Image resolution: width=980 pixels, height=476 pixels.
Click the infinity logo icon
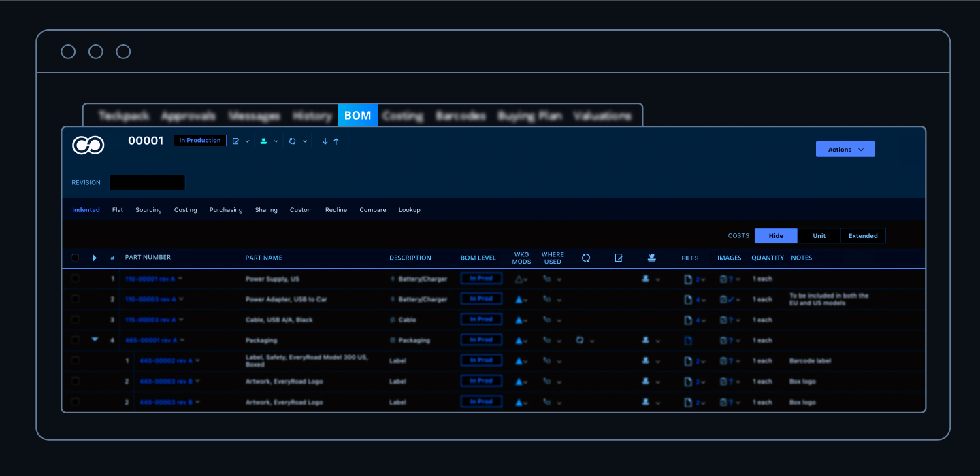click(88, 145)
